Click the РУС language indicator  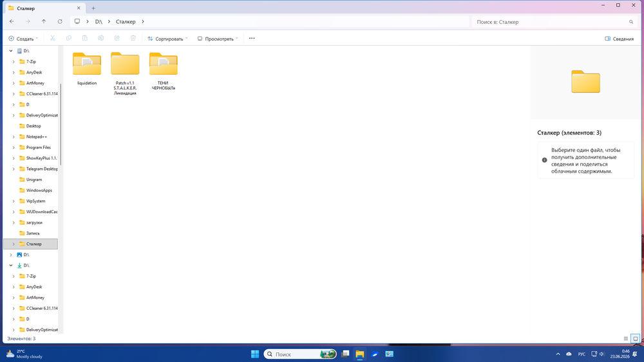point(582,354)
